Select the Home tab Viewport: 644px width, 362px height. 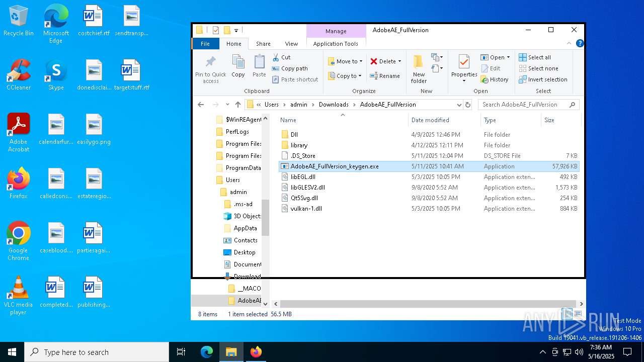234,44
